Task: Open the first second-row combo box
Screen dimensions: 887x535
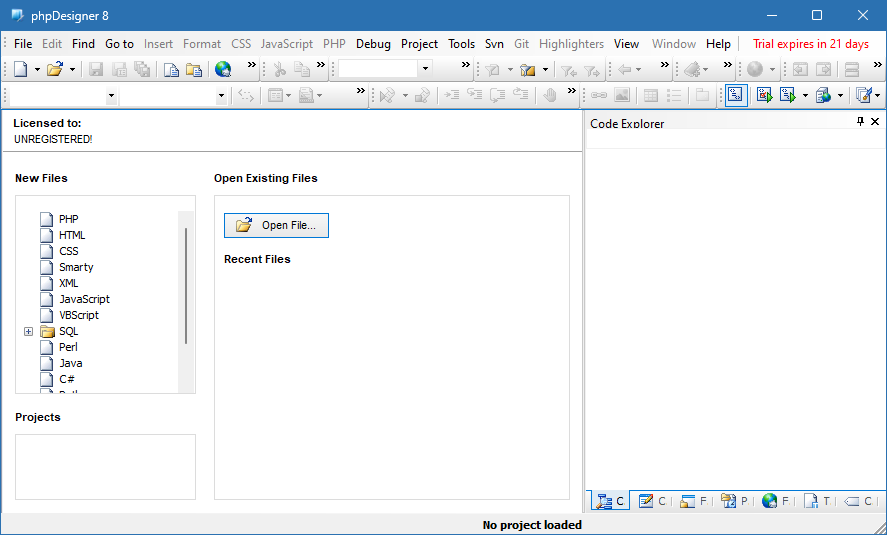Action: click(111, 96)
